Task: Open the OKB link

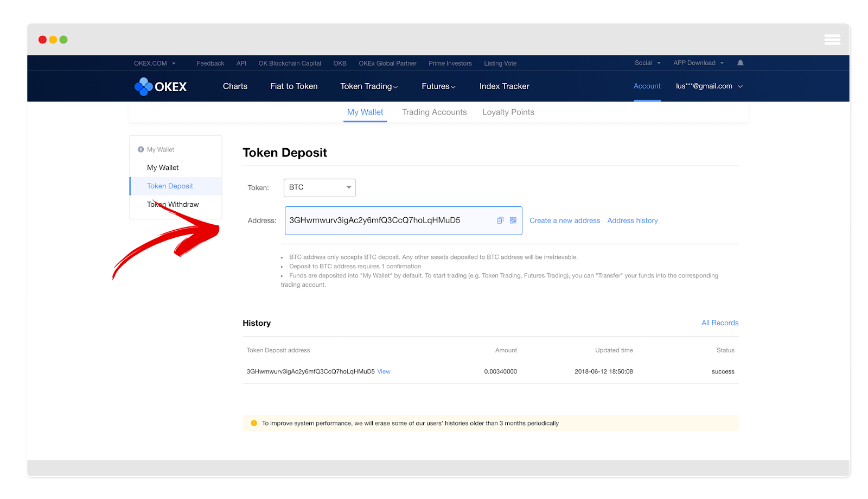Action: (340, 64)
